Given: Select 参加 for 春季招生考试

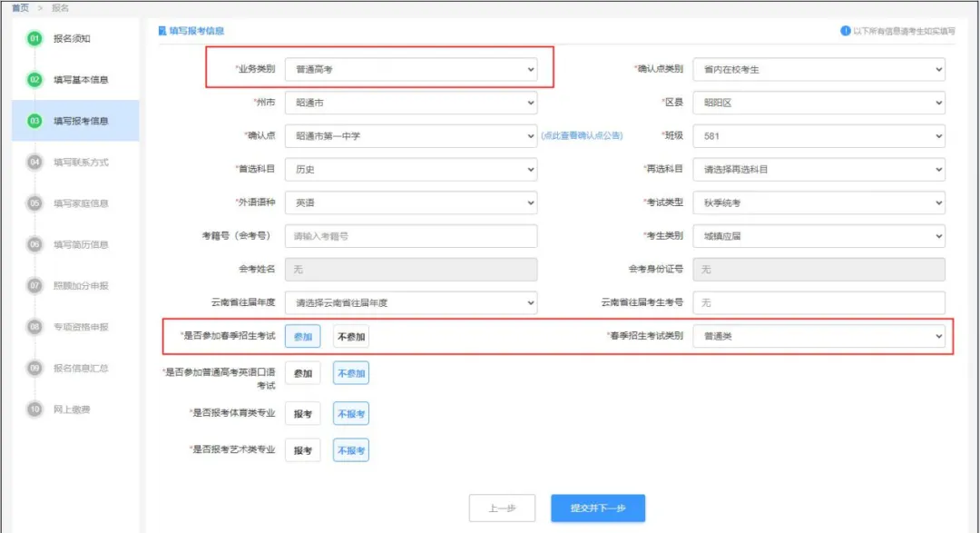Looking at the screenshot, I should (303, 337).
